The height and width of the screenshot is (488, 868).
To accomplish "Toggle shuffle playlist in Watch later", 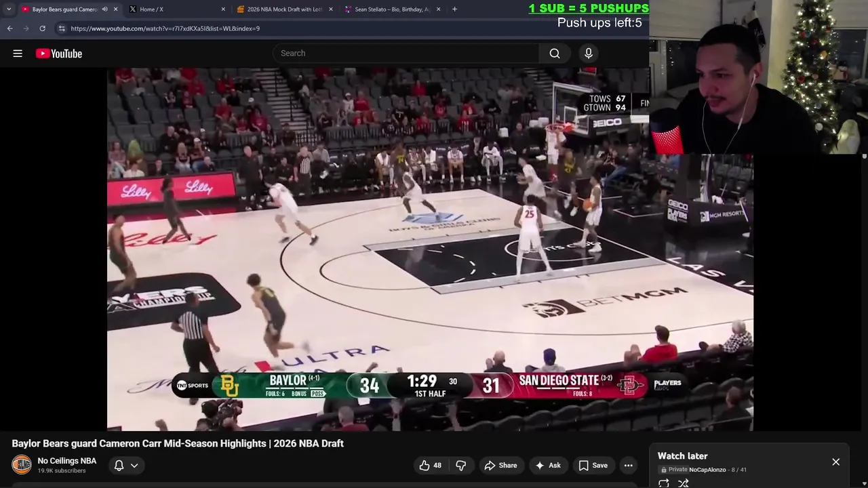I will point(684,483).
